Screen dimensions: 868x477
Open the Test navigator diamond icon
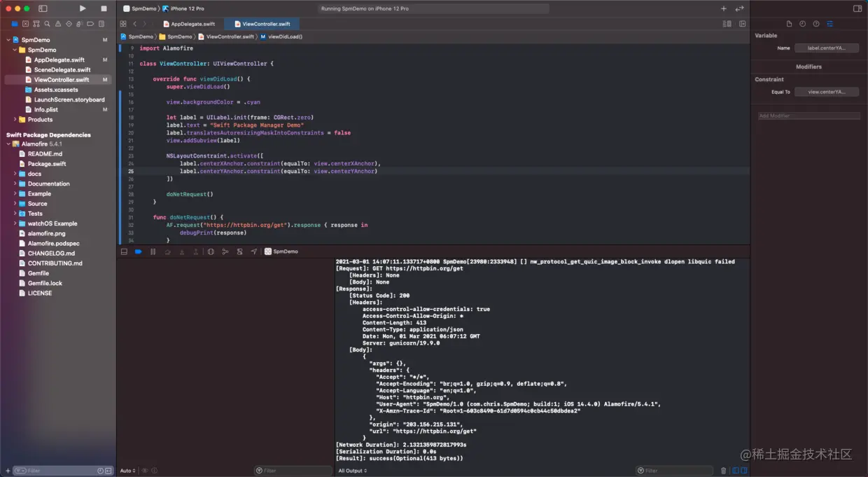pos(69,24)
